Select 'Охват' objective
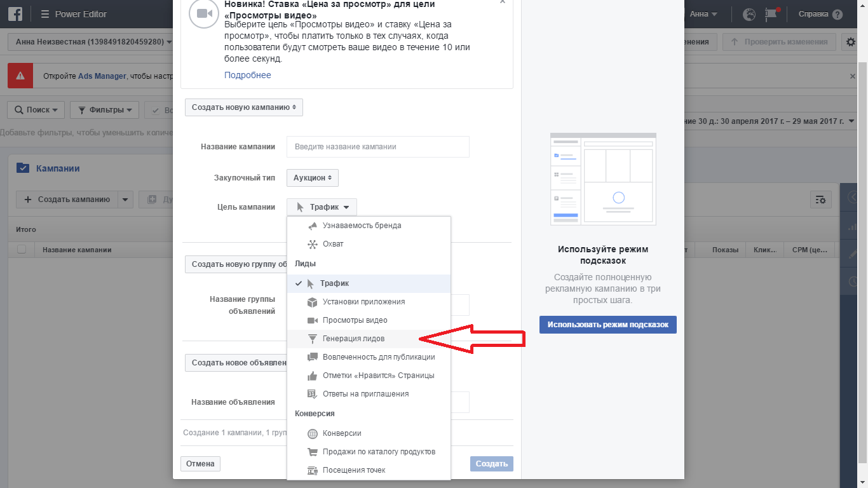The width and height of the screenshot is (868, 488). coord(369,244)
